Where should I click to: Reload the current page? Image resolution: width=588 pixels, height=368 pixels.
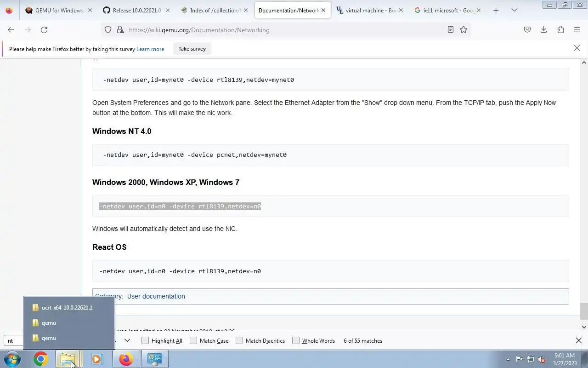tap(44, 30)
